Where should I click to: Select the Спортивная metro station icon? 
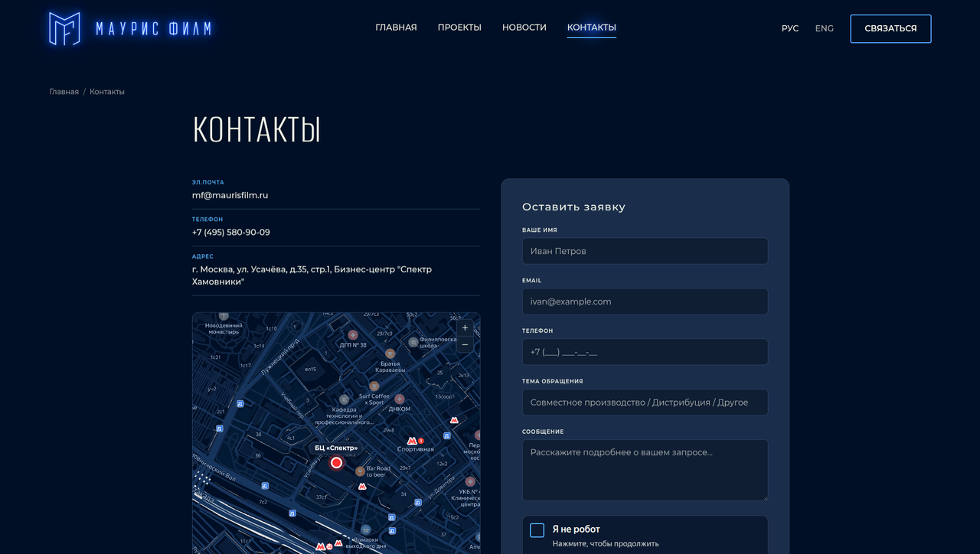coord(412,441)
